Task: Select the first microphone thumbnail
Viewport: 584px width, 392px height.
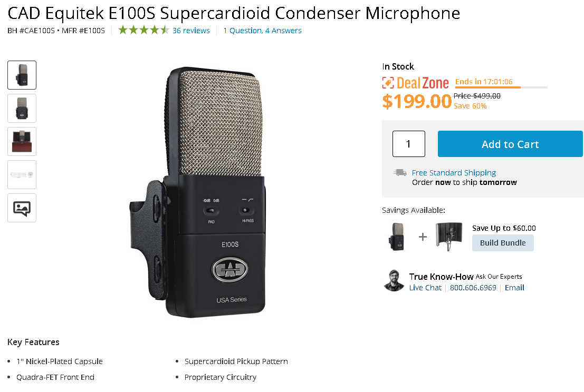Action: tap(22, 75)
